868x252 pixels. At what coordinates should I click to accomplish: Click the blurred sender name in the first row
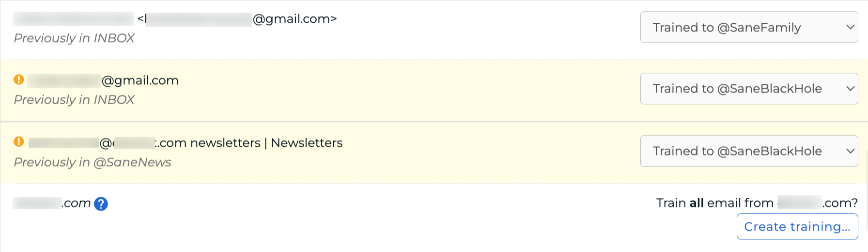tap(73, 19)
